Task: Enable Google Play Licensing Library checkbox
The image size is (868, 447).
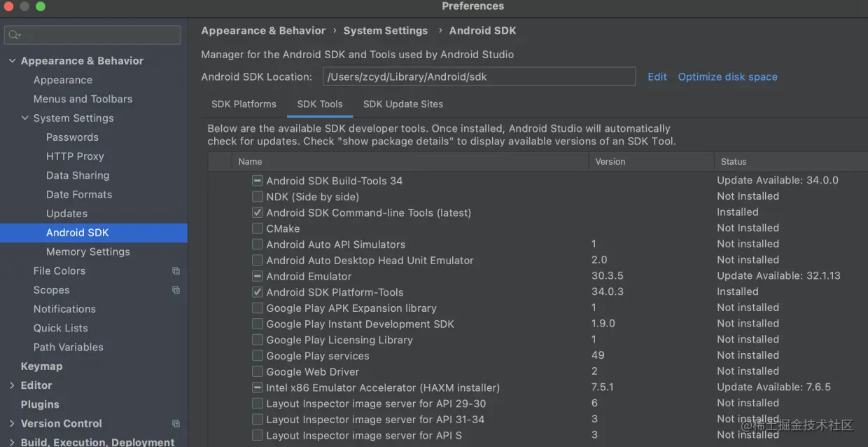Action: click(x=258, y=340)
